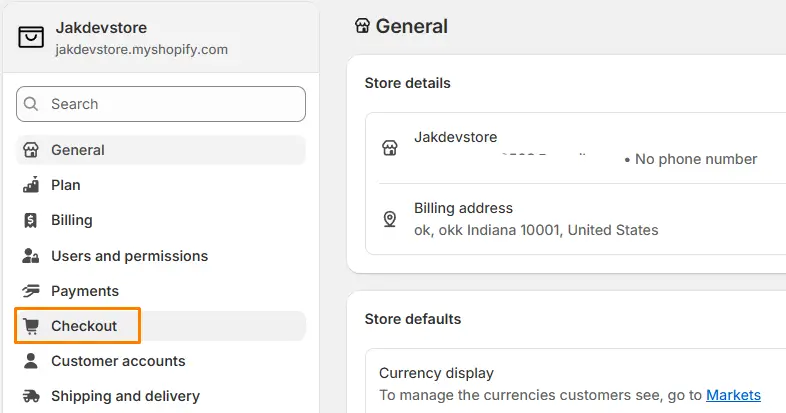
Task: Click the storefront icon beside General heading
Action: pos(362,26)
